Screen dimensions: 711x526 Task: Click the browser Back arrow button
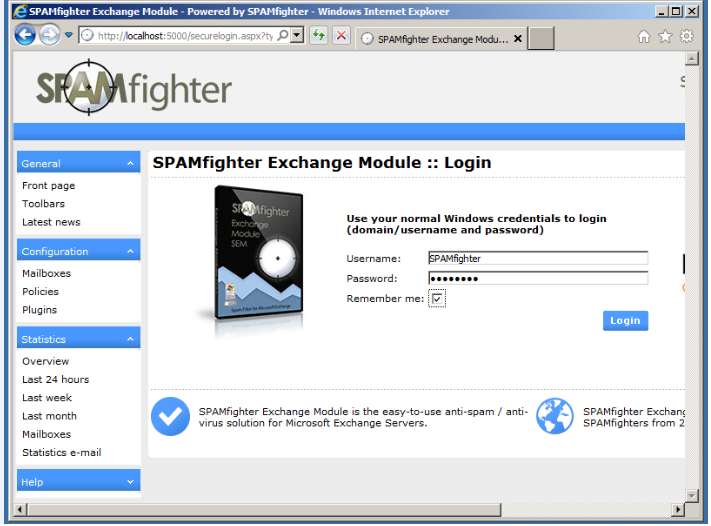click(x=24, y=35)
